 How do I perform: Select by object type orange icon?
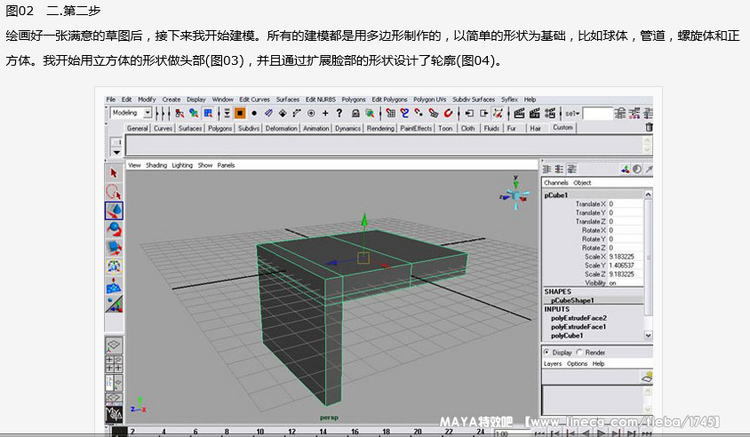tap(240, 113)
